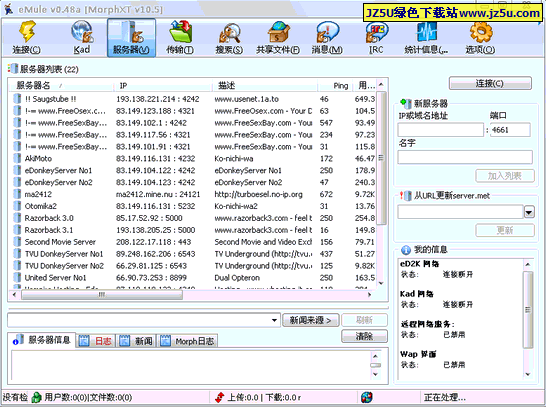Screen dimensions: 546x407
Task: Click server icon of ma2412 row
Action: [17, 194]
